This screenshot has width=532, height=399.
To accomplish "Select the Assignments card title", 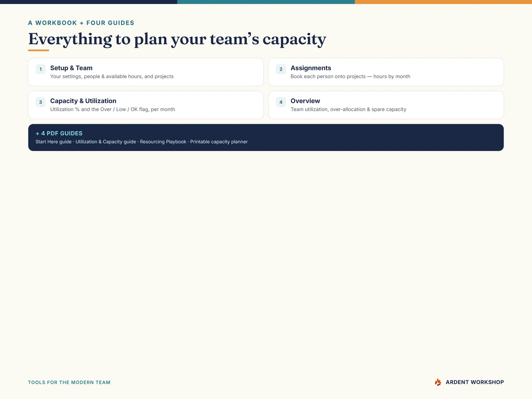I will pyautogui.click(x=311, y=68).
